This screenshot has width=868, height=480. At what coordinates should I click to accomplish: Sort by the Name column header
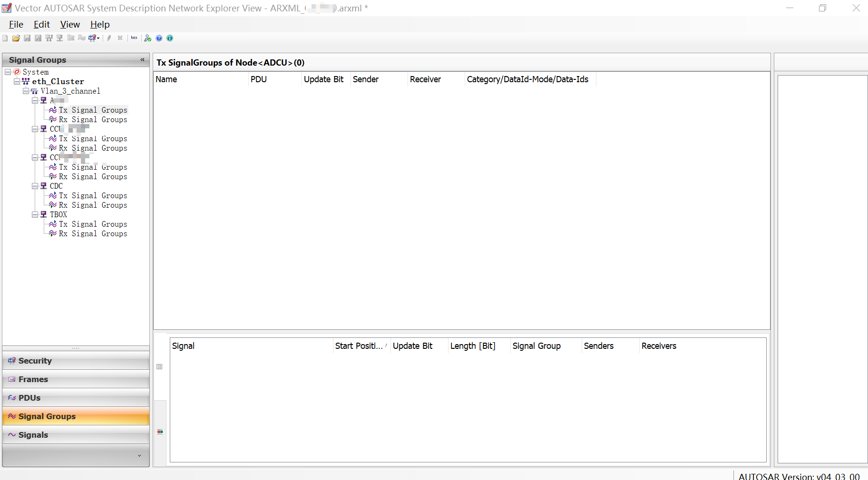coord(201,79)
